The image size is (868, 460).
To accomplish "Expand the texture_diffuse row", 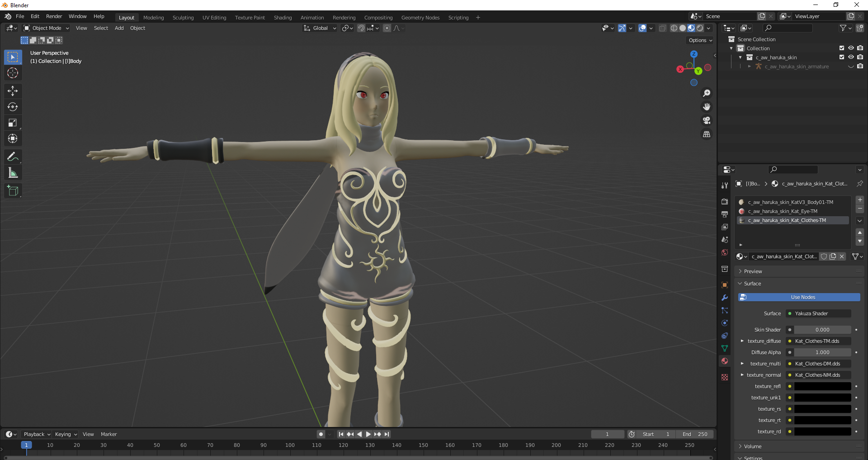I will (x=742, y=341).
